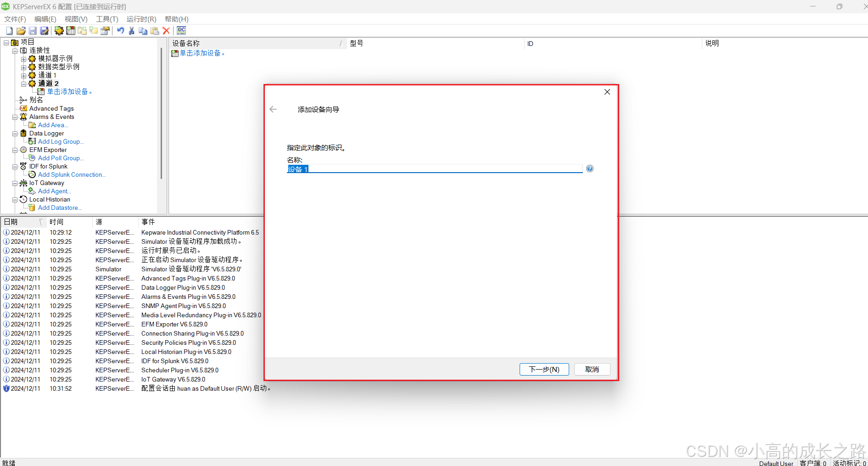868x466 pixels.
Task: Close the 添加设备向导 dialog
Action: point(607,92)
